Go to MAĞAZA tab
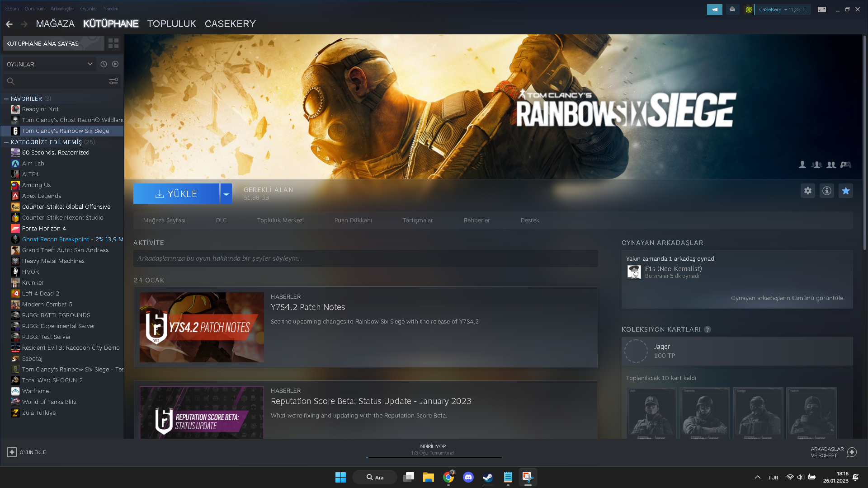 (x=55, y=23)
